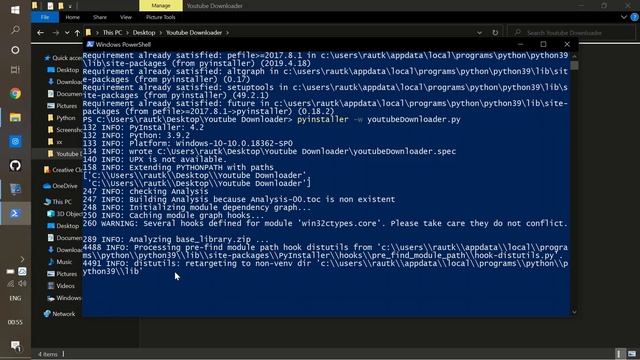Switch to details view layout icon
The image size is (640, 360).
[x=620, y=354]
